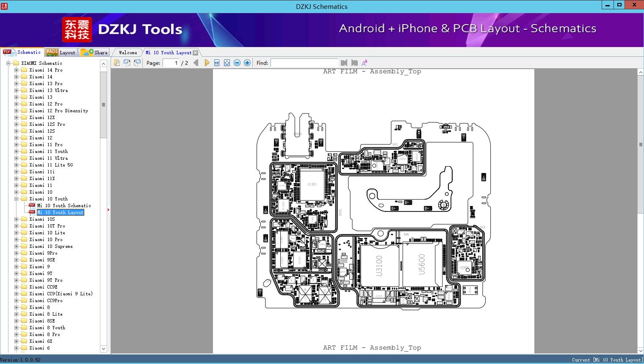Expand the Xiaomi 8 Youth node
This screenshot has width=644, height=364.
(x=16, y=328)
